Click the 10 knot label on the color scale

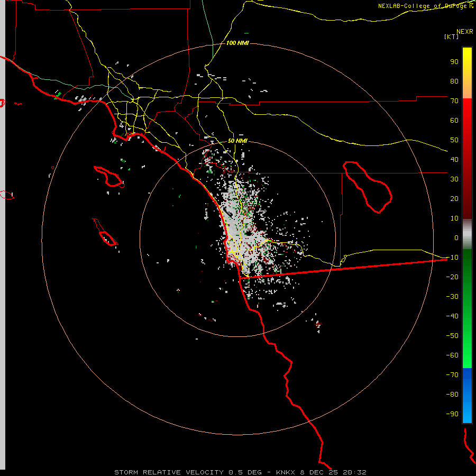[454, 218]
